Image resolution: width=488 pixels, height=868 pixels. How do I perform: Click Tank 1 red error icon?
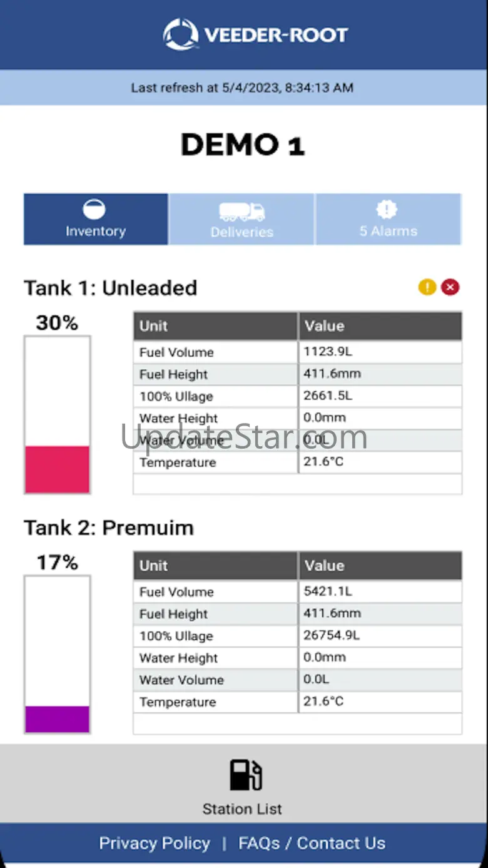point(450,287)
